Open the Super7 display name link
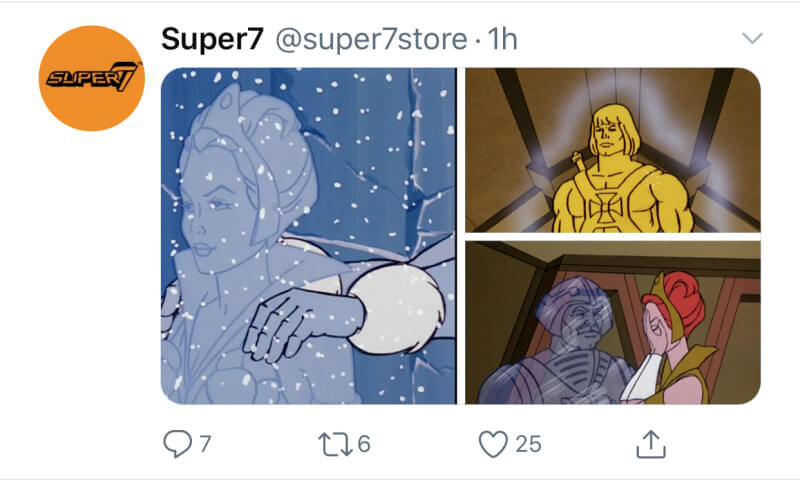 (x=212, y=39)
